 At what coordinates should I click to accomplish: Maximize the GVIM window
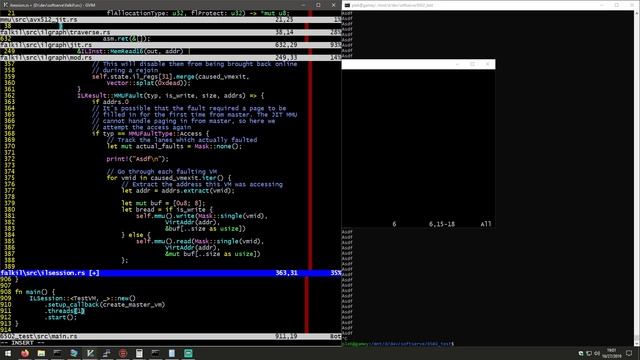[318, 5]
